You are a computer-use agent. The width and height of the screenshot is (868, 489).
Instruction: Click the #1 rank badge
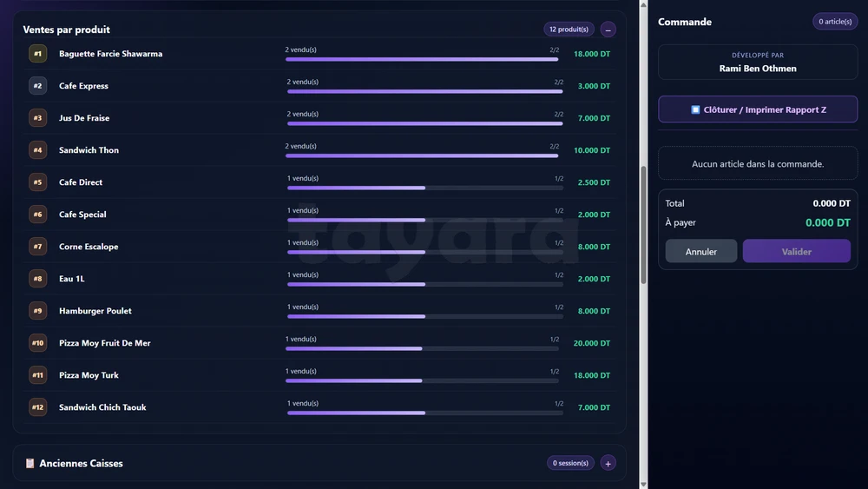[x=37, y=54]
